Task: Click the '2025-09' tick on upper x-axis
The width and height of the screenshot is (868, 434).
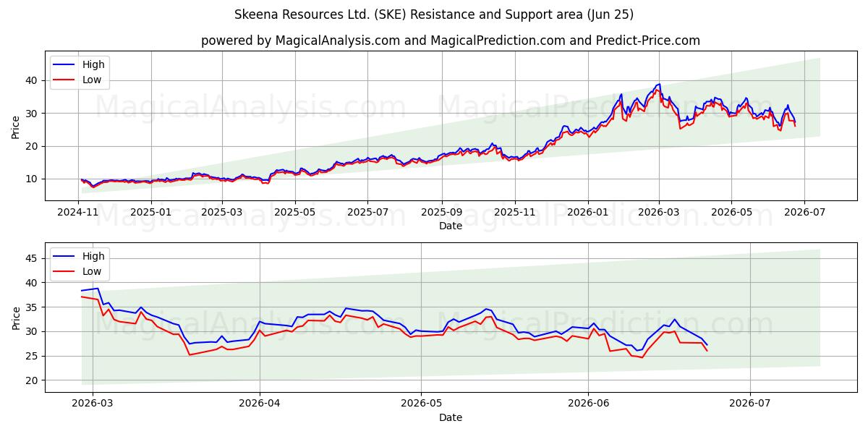Action: [x=442, y=212]
